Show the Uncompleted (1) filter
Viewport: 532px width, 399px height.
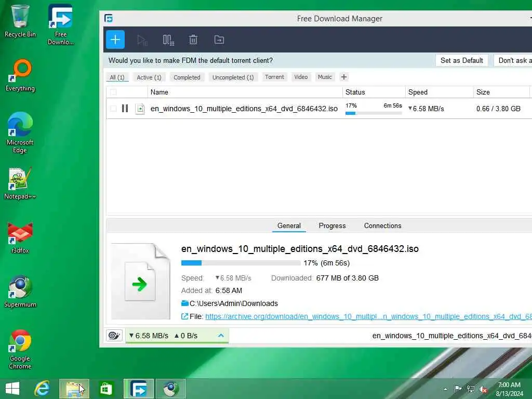233,77
